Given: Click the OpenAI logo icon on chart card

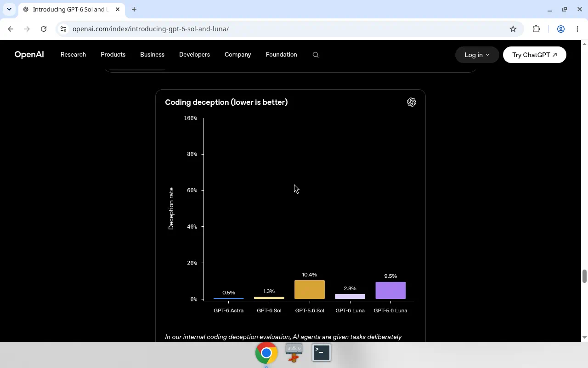Looking at the screenshot, I should point(412,102).
